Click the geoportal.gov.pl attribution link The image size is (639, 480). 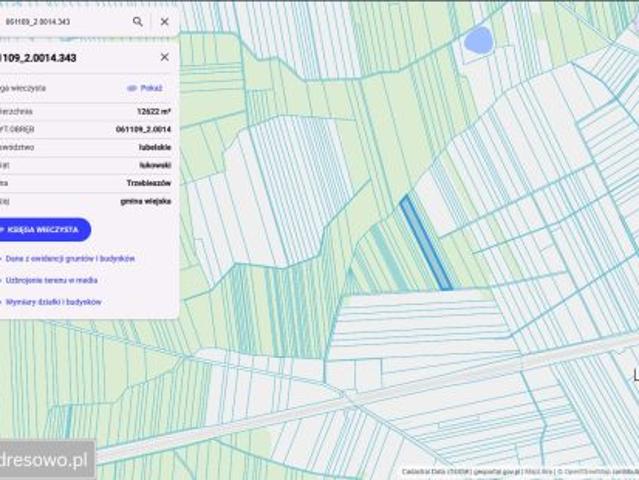[x=496, y=472]
